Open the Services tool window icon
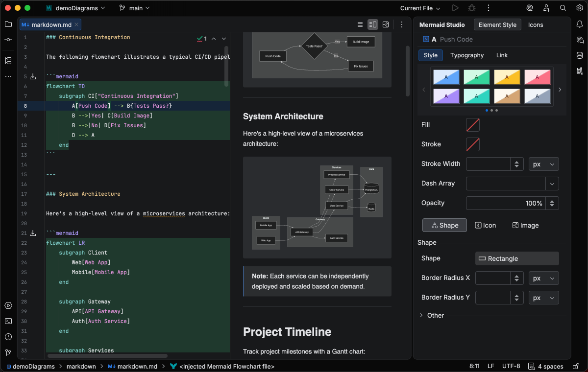 coord(8,305)
